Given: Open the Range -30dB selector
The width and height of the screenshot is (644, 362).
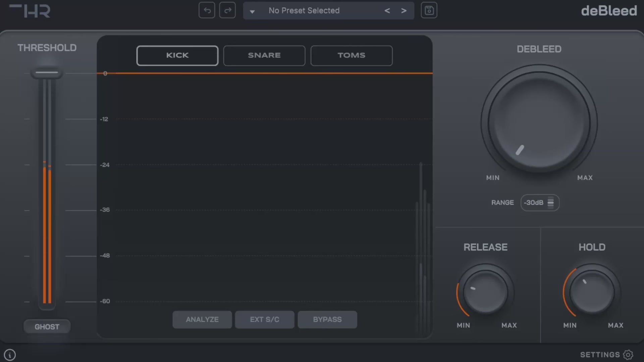Looking at the screenshot, I should (540, 202).
